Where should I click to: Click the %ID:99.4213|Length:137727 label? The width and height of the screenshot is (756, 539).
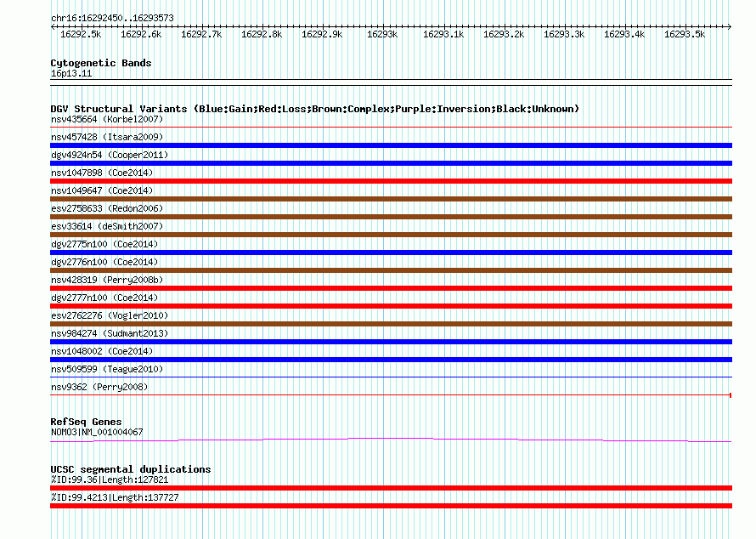115,498
